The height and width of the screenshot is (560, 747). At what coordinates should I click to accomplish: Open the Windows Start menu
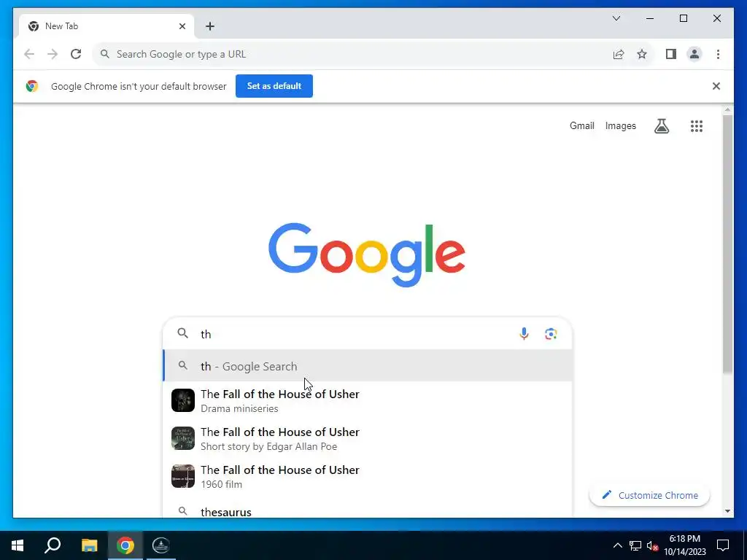[x=18, y=545]
